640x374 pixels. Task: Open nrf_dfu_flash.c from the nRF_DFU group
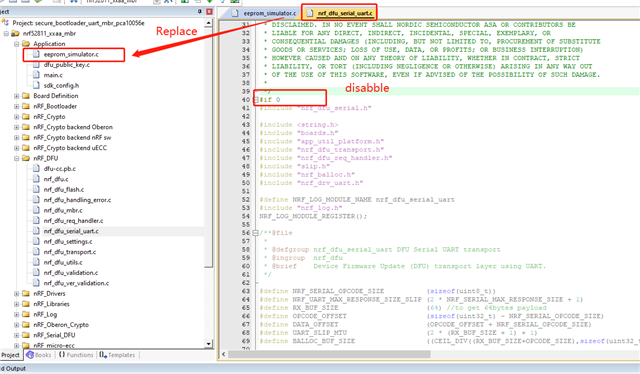[64, 189]
